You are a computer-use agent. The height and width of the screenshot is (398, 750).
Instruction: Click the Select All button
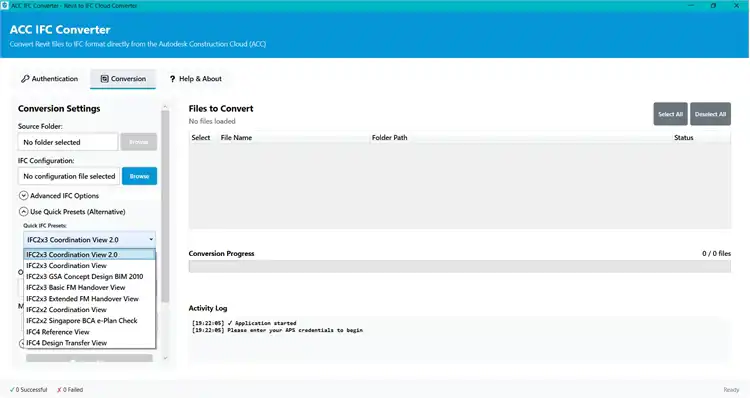[x=670, y=114]
